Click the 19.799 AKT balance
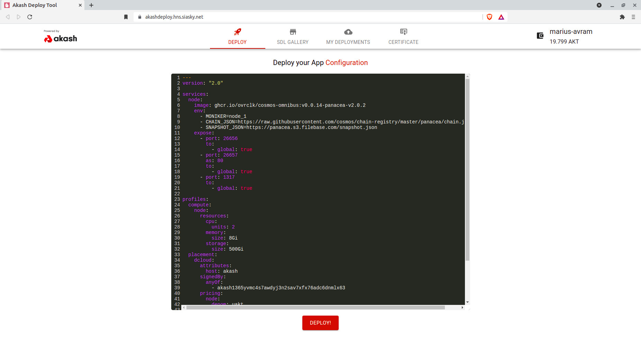The image size is (641, 364). pyautogui.click(x=564, y=41)
